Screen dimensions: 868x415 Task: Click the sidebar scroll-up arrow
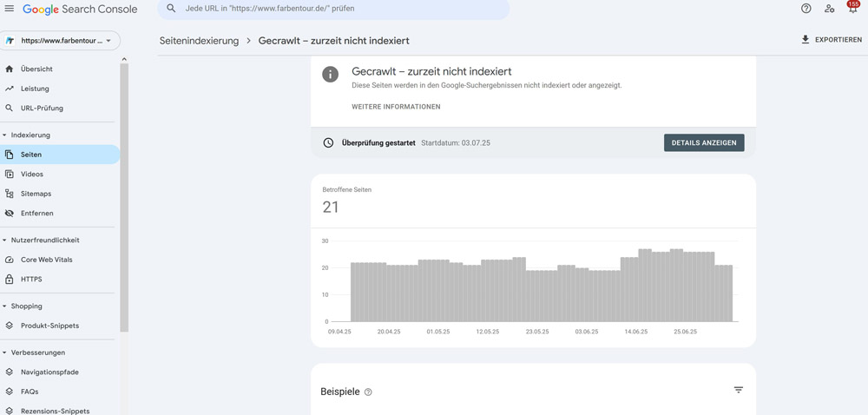[124, 59]
